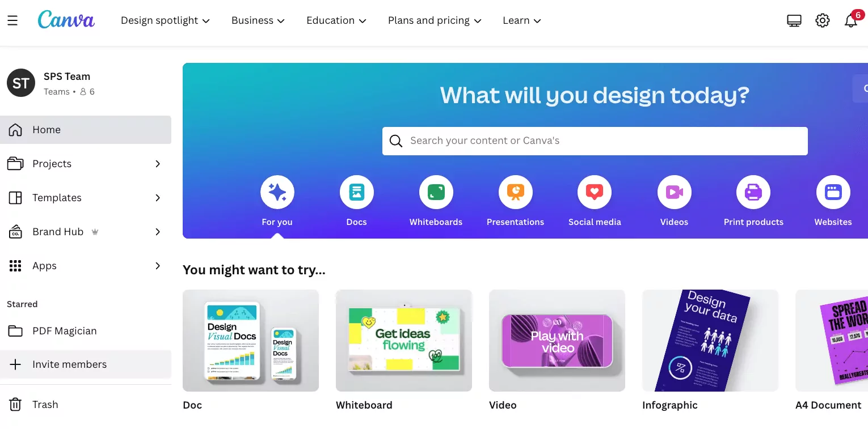
Task: Click the Canva logo
Action: click(66, 20)
